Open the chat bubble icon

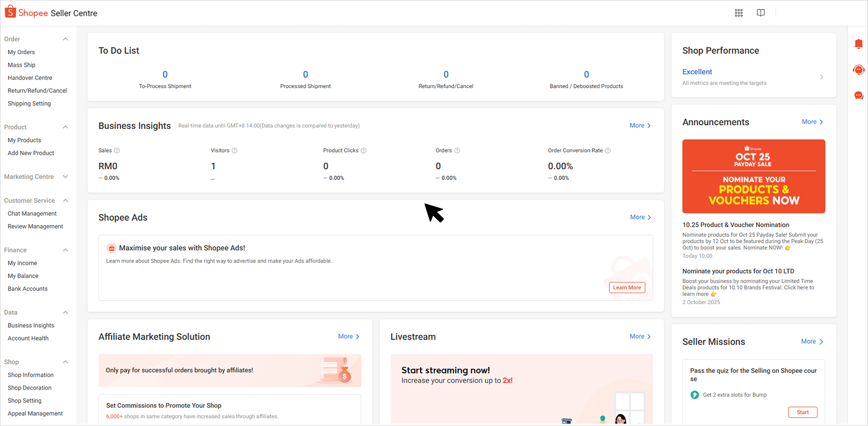(x=858, y=95)
